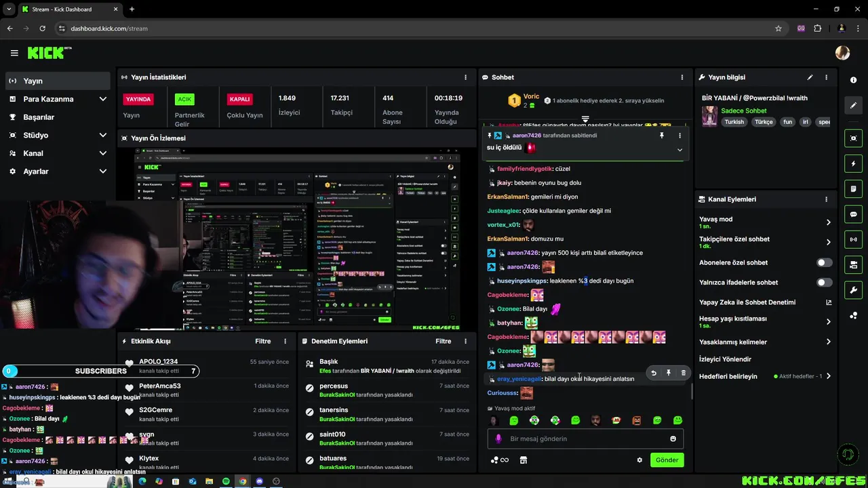This screenshot has width=868, height=488.
Task: Click the browser address bar
Action: click(x=414, y=28)
